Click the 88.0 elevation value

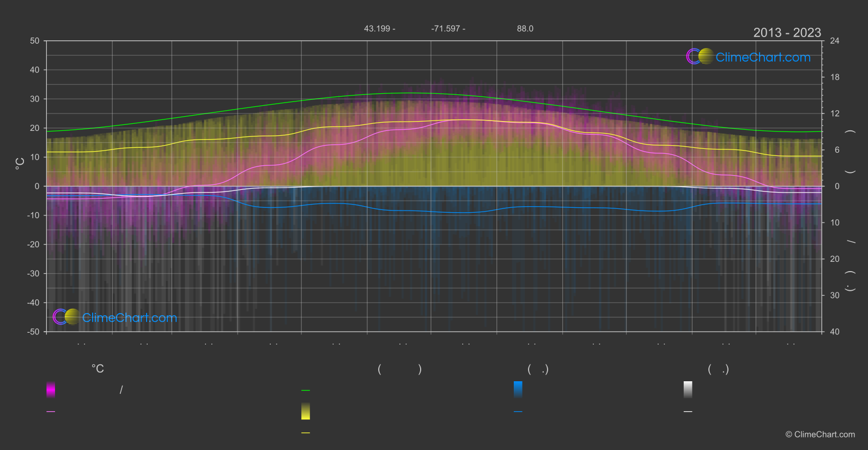[525, 28]
